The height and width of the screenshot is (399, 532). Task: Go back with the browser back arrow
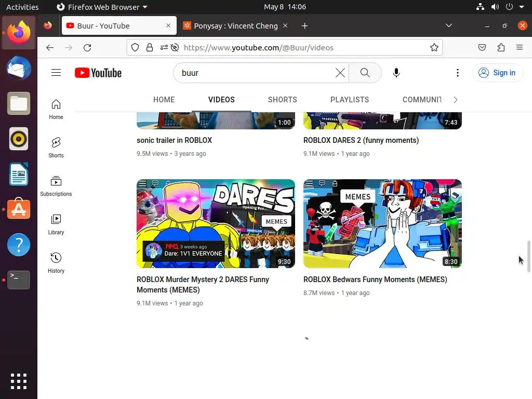pos(50,47)
